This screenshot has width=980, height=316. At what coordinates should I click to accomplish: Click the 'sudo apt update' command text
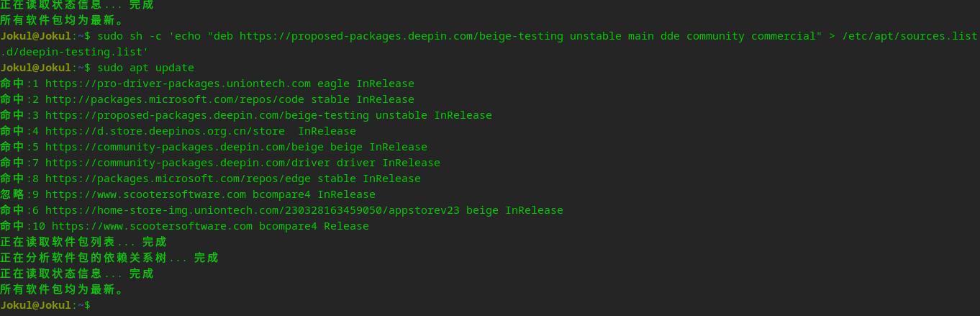coord(145,68)
